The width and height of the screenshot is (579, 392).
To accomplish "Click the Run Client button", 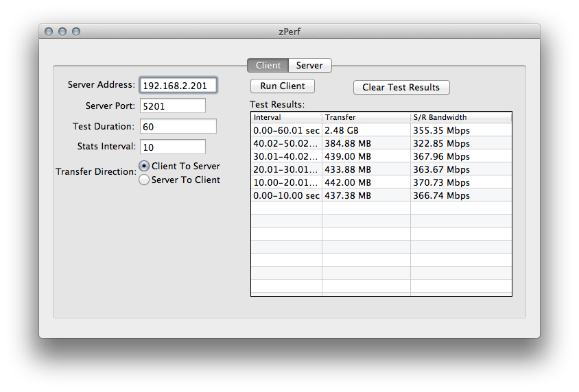I will pos(283,86).
